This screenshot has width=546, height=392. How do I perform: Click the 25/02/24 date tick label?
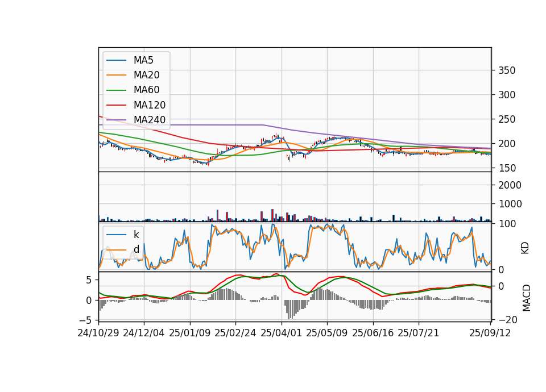point(235,333)
